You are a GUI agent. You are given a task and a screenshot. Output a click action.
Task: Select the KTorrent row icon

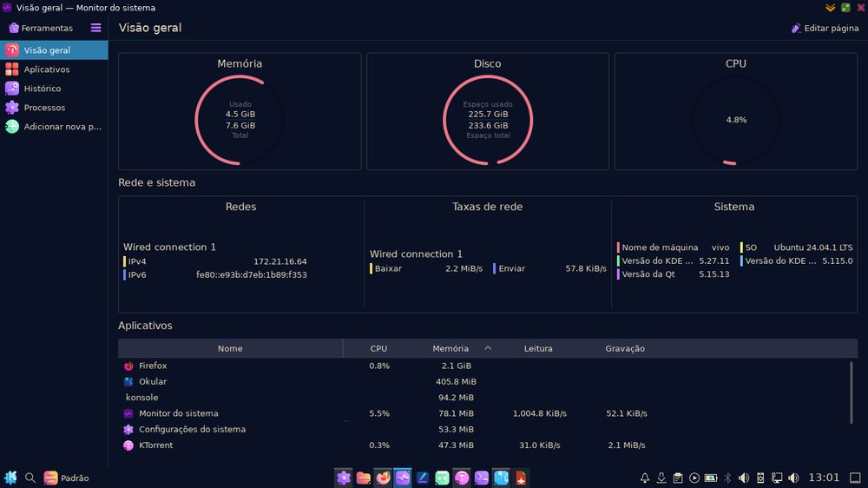click(128, 445)
